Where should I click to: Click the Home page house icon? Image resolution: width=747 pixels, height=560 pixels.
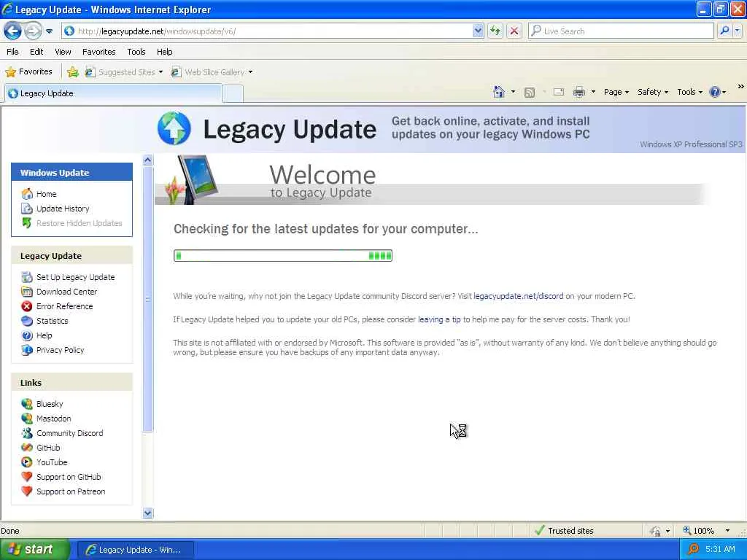pyautogui.click(x=499, y=92)
